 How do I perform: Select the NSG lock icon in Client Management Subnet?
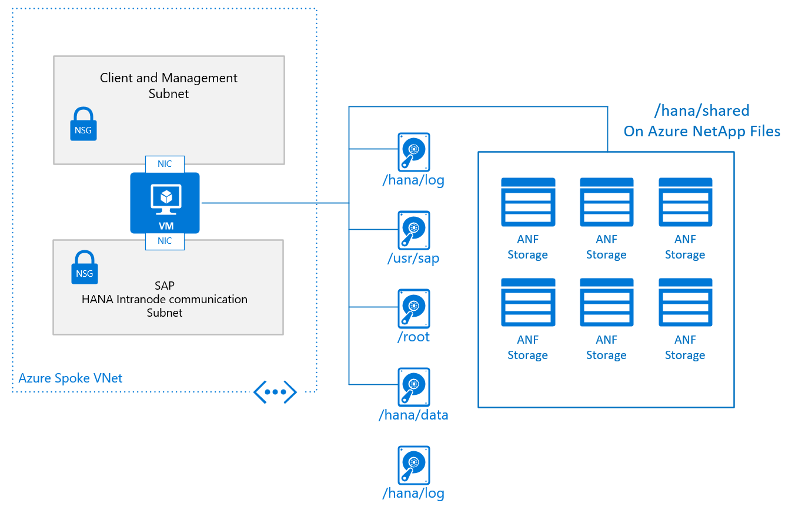pos(83,123)
